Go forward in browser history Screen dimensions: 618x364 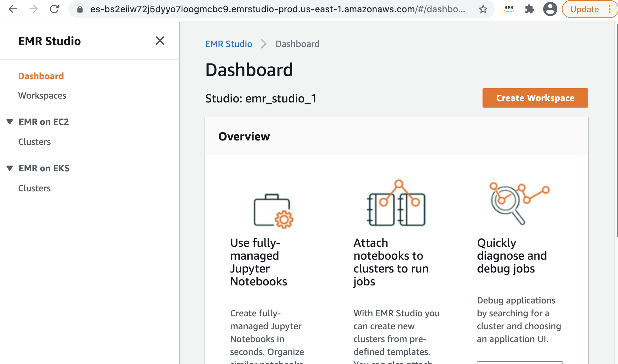pyautogui.click(x=34, y=9)
